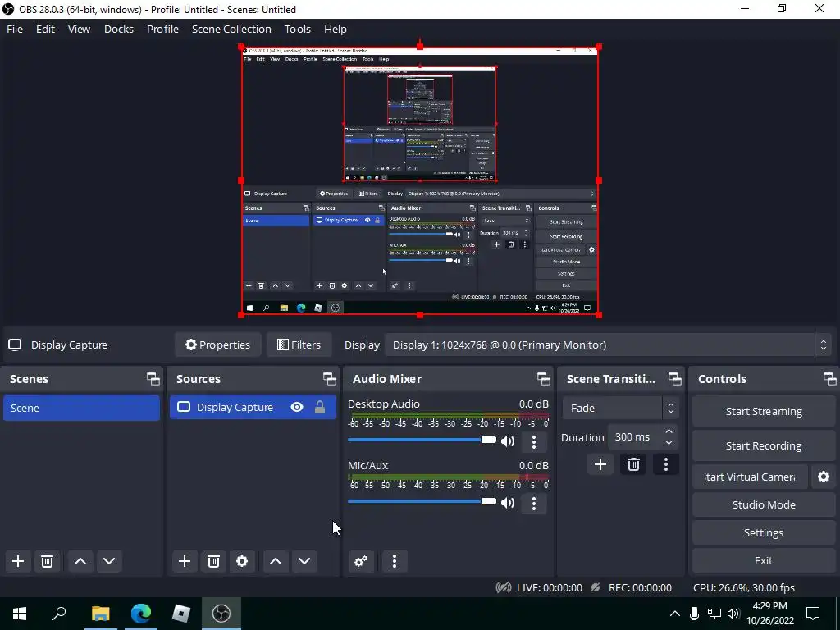Open the Docks menu
This screenshot has width=840, height=630.
[x=119, y=29]
